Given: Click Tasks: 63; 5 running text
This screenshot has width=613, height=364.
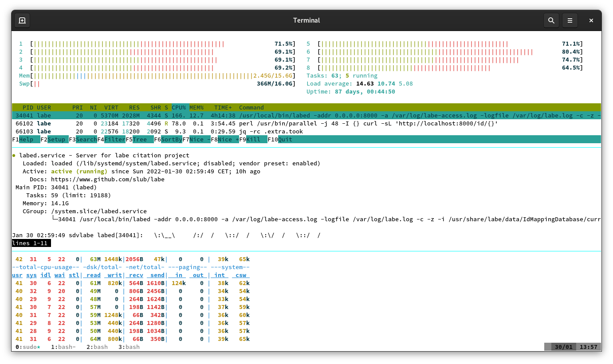Looking at the screenshot, I should pos(342,76).
